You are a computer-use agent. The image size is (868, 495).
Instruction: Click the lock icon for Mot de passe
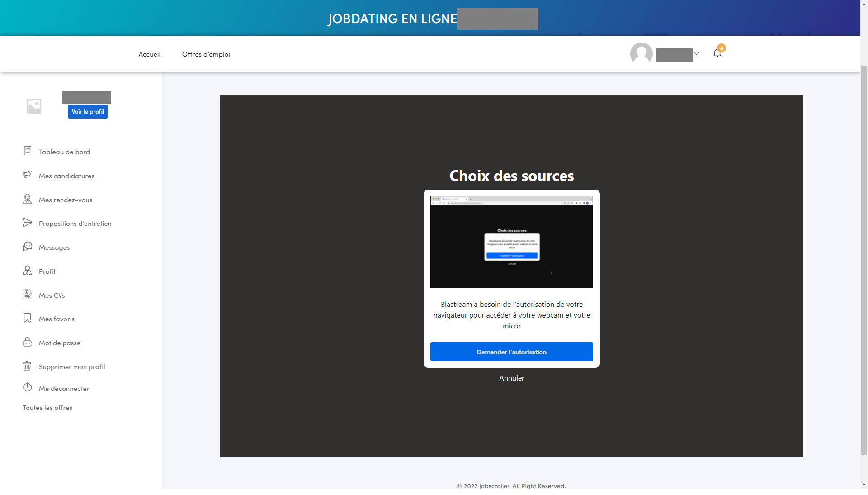(x=27, y=342)
